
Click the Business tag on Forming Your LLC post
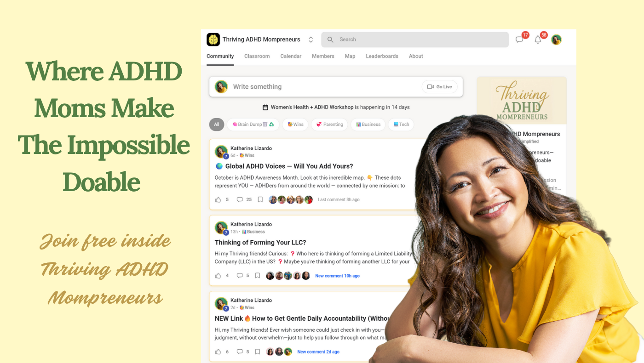253,232
